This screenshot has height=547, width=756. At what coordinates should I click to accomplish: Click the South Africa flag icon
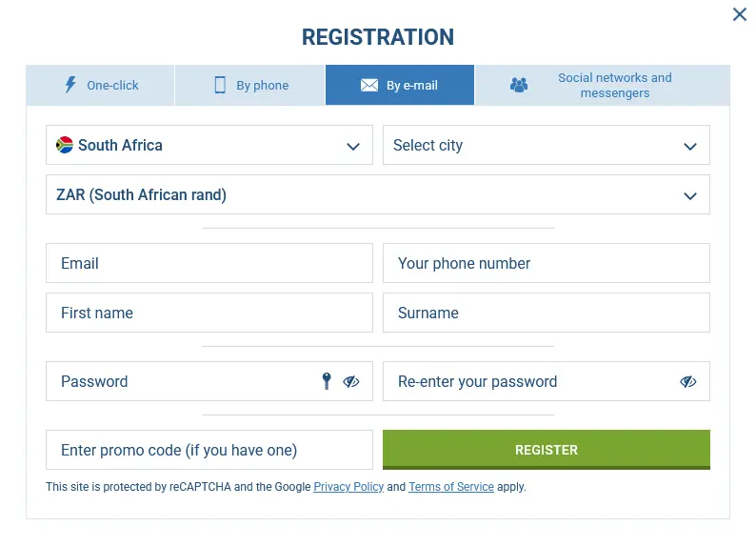(x=65, y=145)
